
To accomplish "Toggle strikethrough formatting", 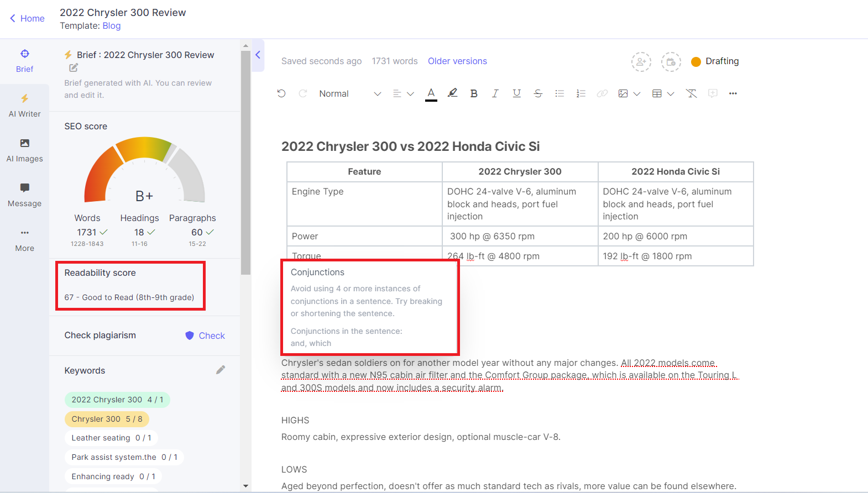I will point(538,93).
